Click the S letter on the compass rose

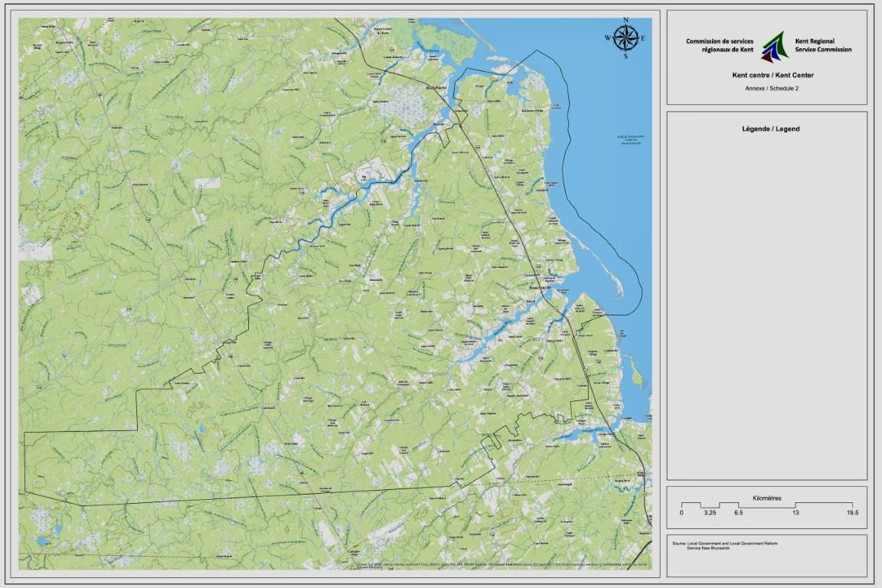[626, 56]
